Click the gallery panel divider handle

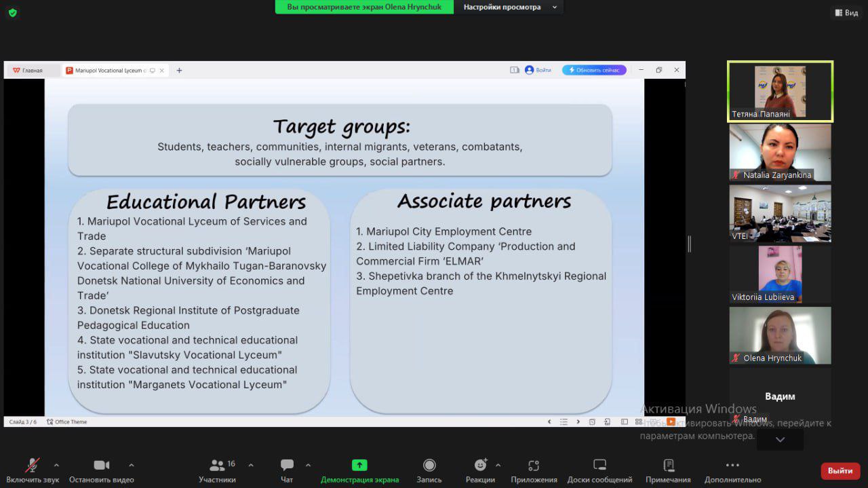pyautogui.click(x=690, y=244)
